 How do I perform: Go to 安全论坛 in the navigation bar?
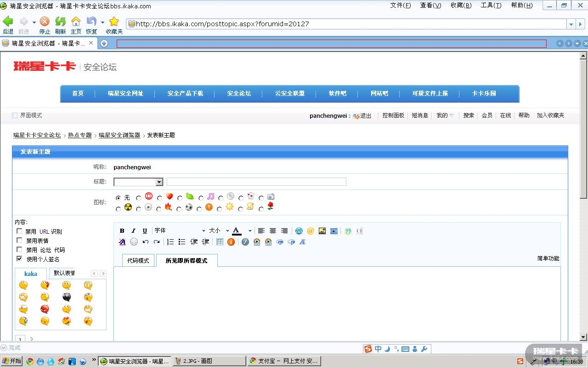tap(239, 93)
